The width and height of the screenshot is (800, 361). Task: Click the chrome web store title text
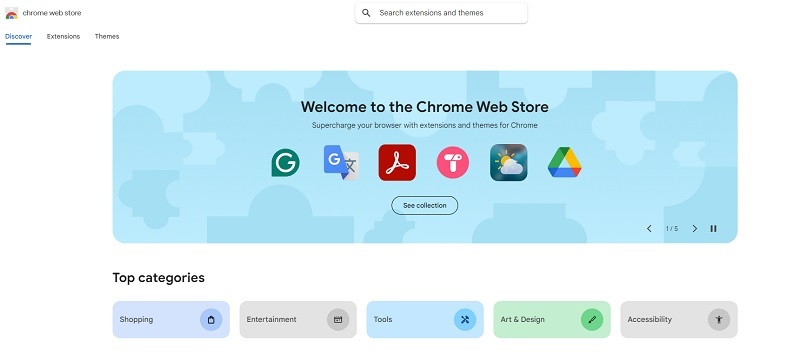pos(52,13)
